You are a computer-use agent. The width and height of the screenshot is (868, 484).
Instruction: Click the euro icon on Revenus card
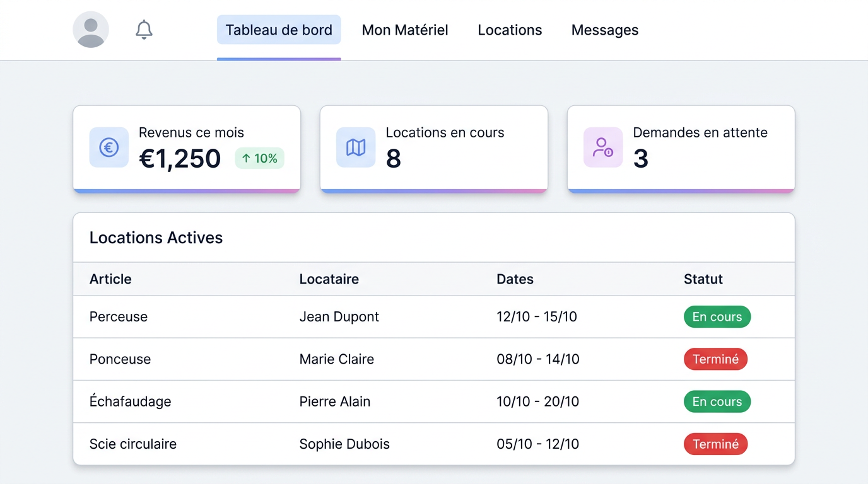click(109, 147)
